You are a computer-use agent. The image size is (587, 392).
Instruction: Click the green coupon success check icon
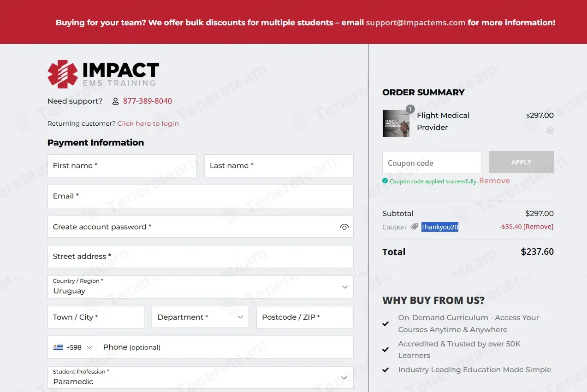click(385, 181)
